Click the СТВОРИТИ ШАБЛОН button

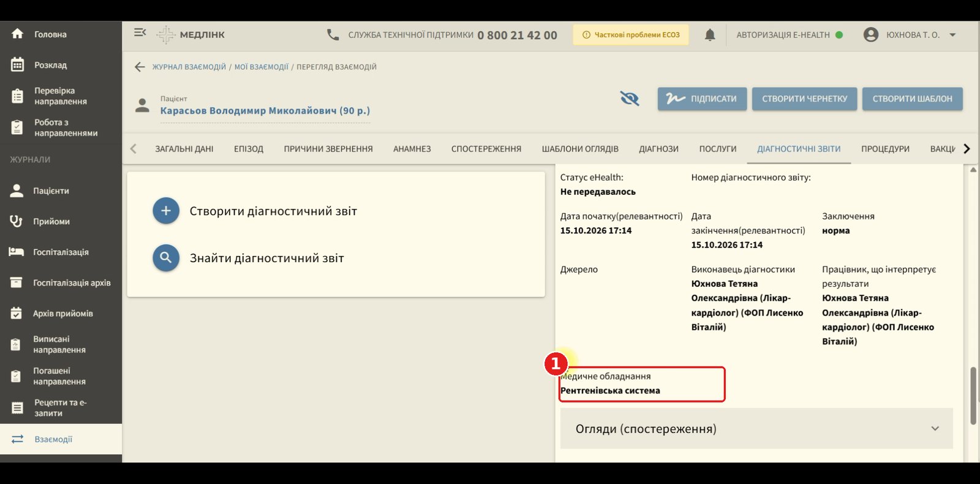[x=913, y=99]
